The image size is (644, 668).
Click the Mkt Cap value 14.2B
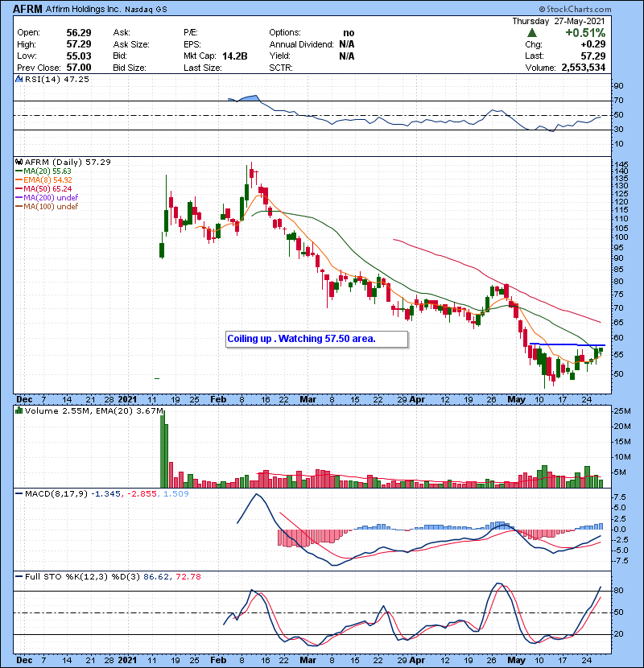click(x=235, y=56)
